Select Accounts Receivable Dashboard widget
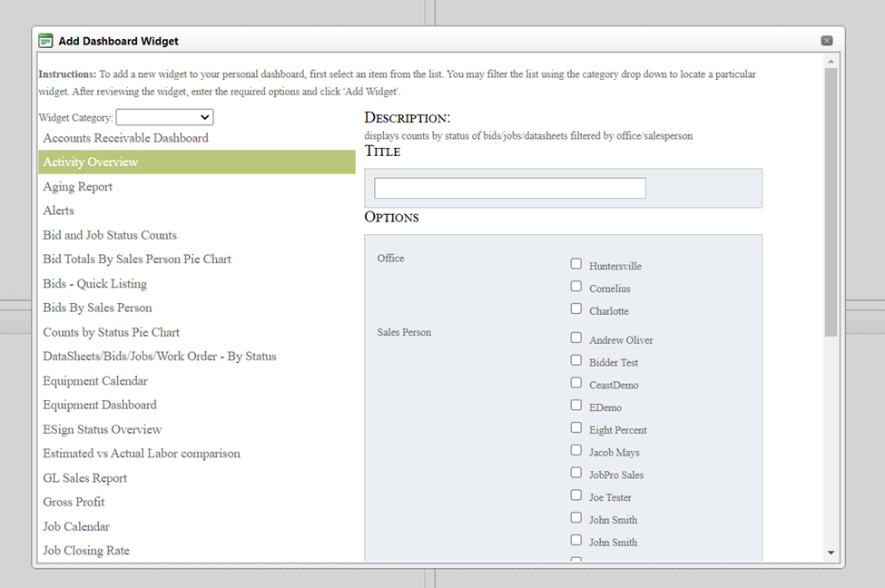The image size is (885, 588). (x=125, y=138)
